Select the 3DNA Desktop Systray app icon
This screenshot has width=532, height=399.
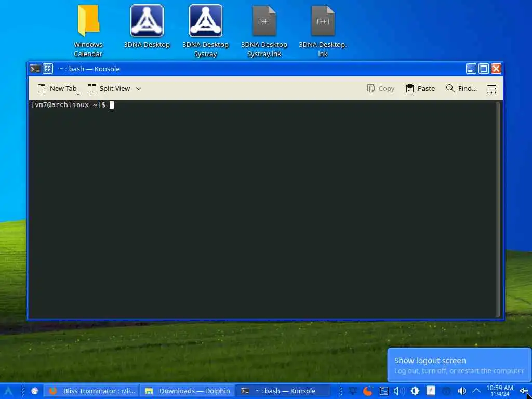point(206,31)
